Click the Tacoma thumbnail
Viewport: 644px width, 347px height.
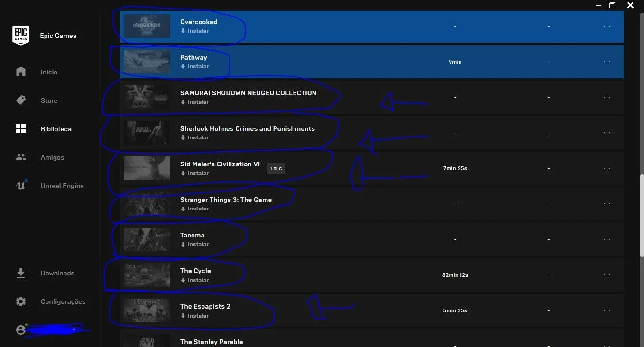tap(147, 239)
